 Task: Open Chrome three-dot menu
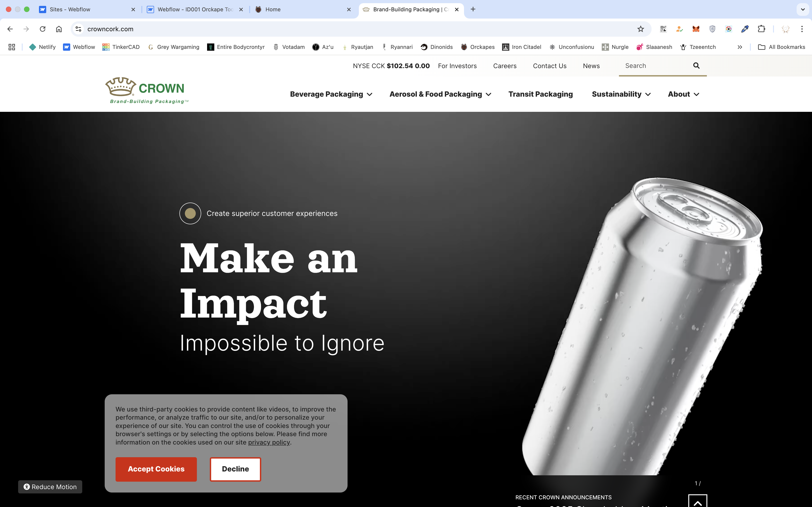pyautogui.click(x=802, y=29)
